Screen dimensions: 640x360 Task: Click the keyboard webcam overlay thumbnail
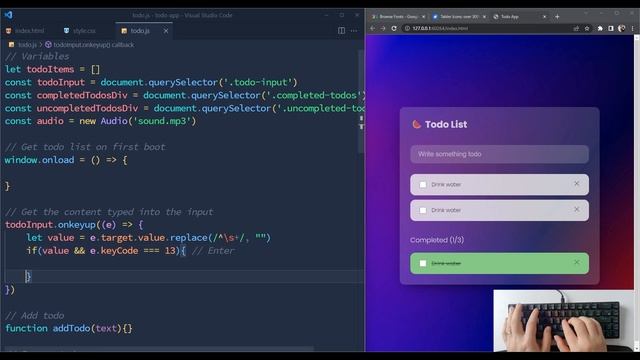[x=564, y=321]
